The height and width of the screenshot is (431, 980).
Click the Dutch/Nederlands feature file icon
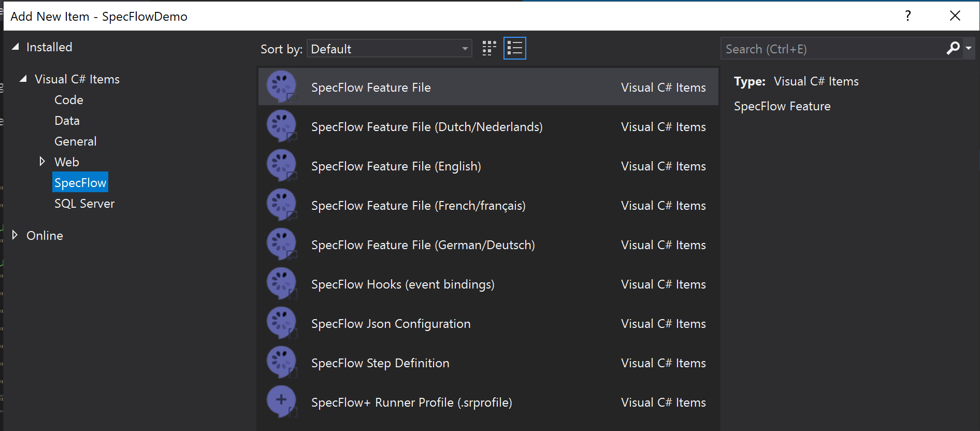click(281, 126)
